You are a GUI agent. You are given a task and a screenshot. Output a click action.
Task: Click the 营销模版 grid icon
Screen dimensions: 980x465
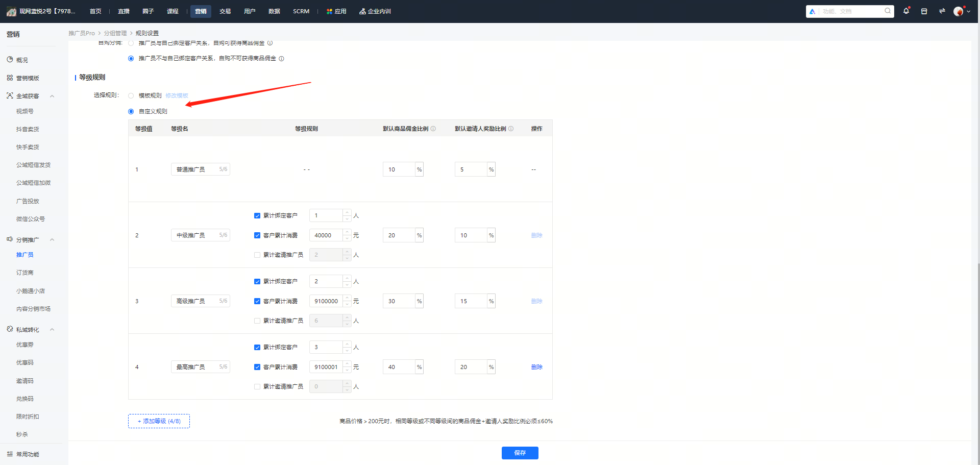(x=10, y=78)
